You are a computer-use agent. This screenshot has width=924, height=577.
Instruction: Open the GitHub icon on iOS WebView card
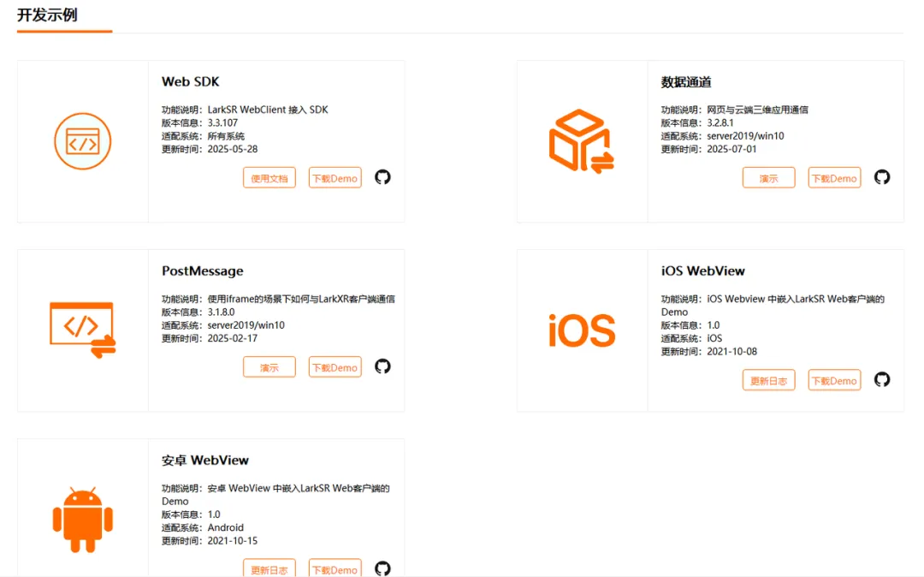882,379
